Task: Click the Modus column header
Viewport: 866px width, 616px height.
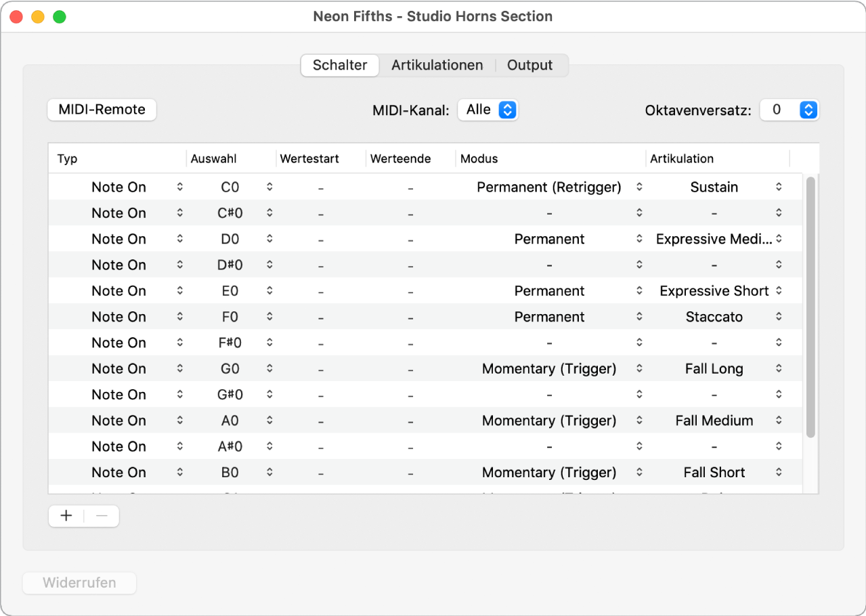Action: [x=479, y=159]
